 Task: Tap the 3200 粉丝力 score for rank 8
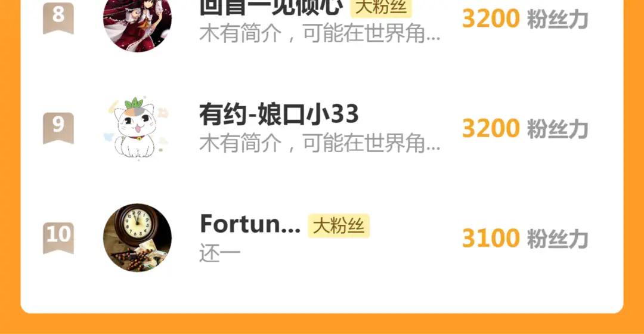coord(525,19)
